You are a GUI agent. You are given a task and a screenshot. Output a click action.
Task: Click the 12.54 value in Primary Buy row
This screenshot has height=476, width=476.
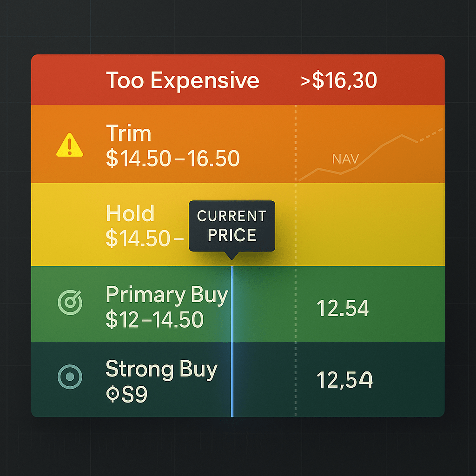point(343,308)
